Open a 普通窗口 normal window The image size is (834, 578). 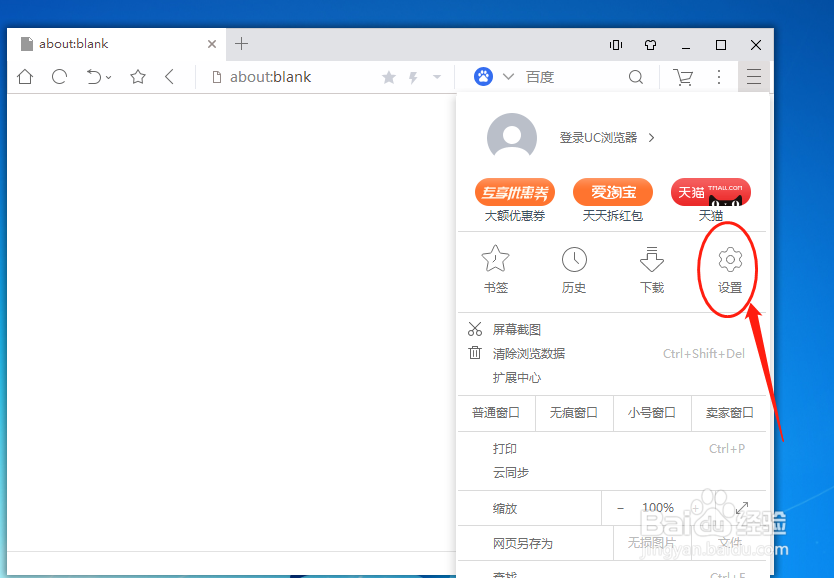(x=496, y=413)
